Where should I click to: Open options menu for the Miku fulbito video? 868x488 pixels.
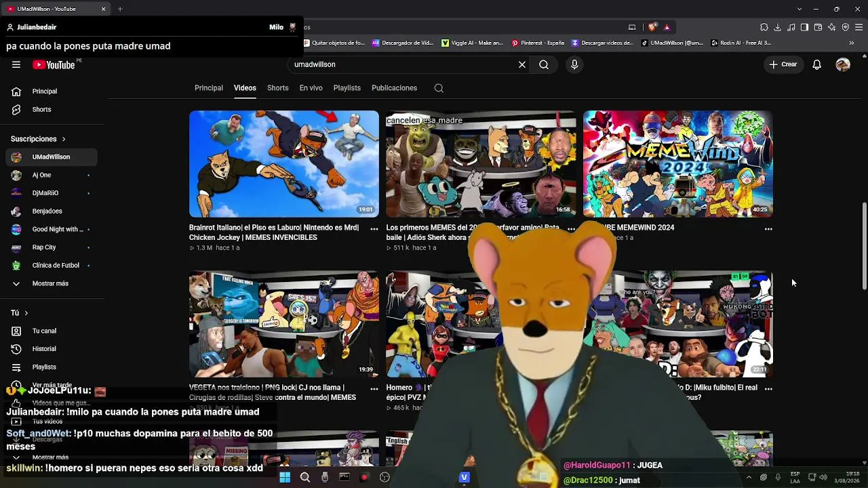(x=768, y=389)
